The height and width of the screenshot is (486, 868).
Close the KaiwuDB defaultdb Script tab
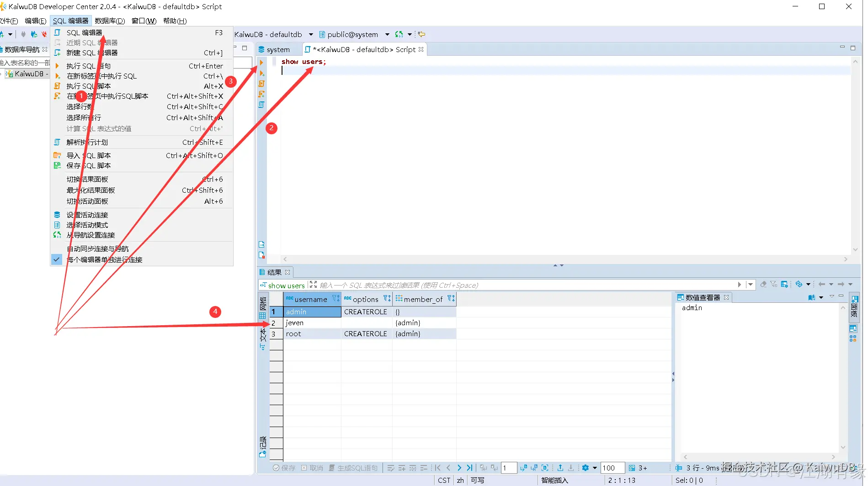click(421, 49)
